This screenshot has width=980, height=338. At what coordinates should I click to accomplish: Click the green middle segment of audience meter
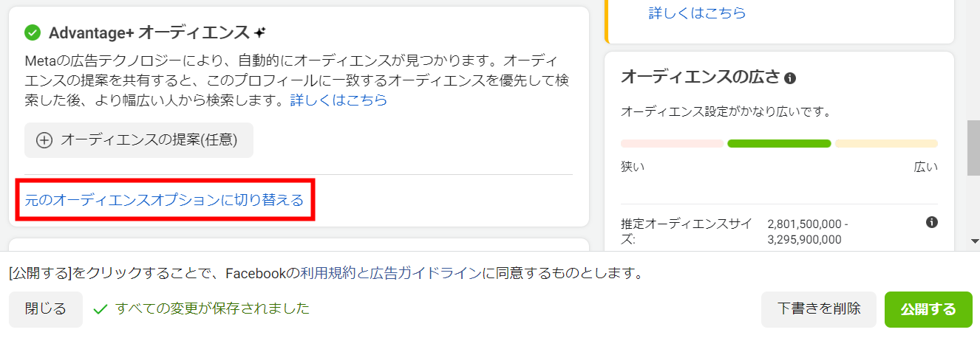(x=779, y=143)
